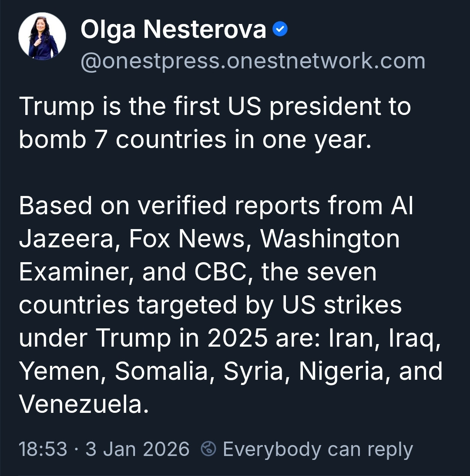Click the globe reply-settings icon

pyautogui.click(x=209, y=449)
